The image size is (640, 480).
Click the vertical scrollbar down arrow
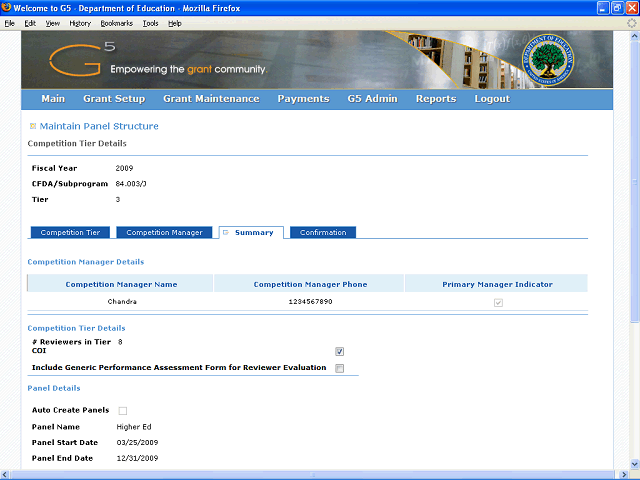(634, 465)
